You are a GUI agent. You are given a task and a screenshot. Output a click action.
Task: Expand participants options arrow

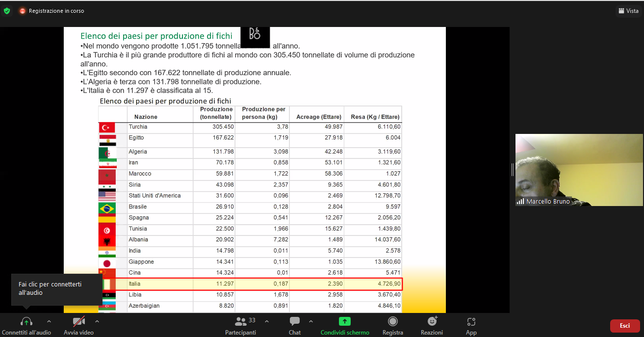tap(267, 321)
